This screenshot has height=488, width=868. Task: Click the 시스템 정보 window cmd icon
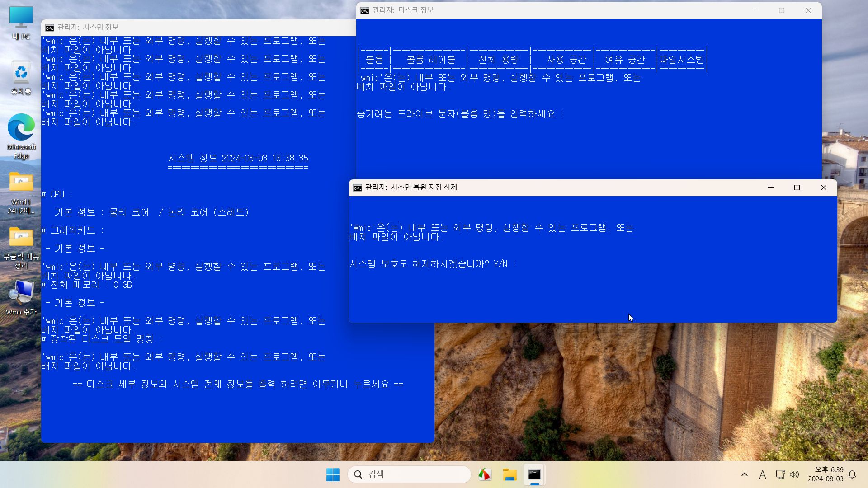pos(50,28)
